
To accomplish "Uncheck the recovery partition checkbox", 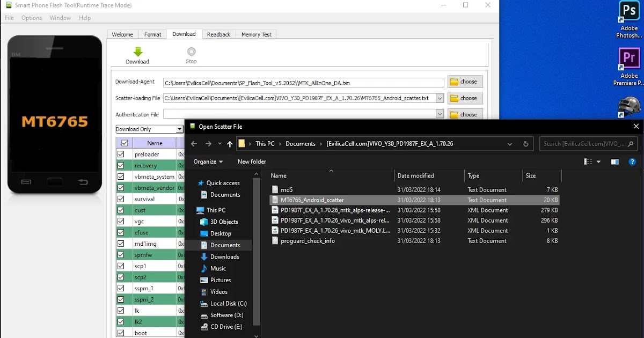I will [x=121, y=166].
